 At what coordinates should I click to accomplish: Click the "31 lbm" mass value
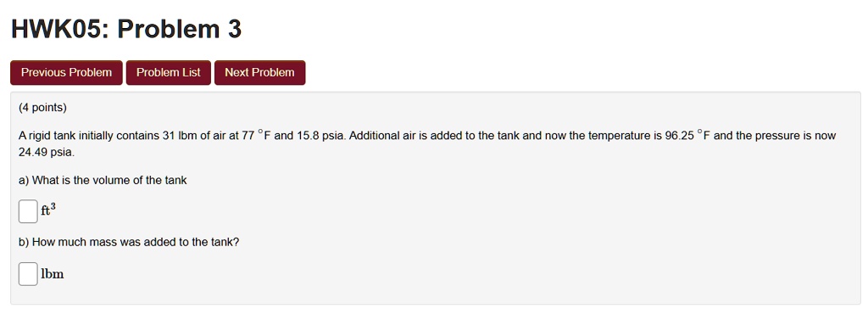pos(179,136)
